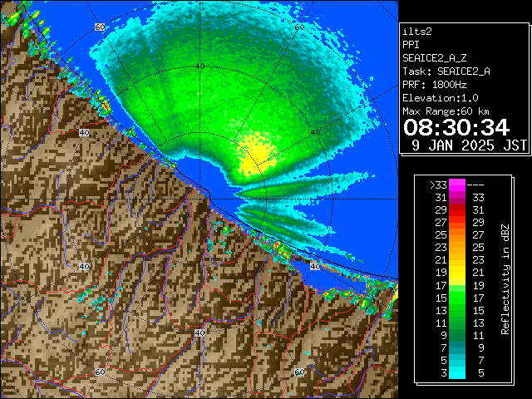
Task: Pick the orange 25–27 dBZ legend swatch
Action: [x=457, y=235]
